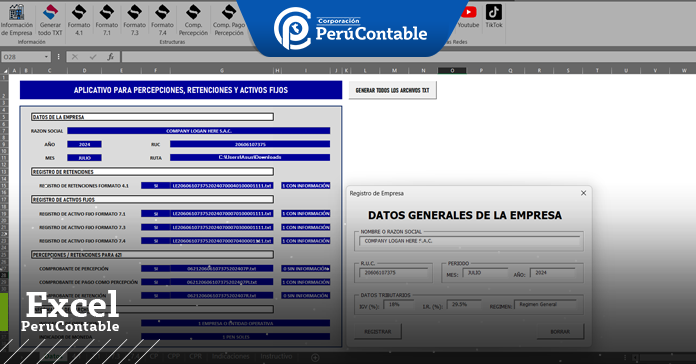Click the IGV (%) field showing 18%
Image resolution: width=696 pixels, height=364 pixels.
click(399, 305)
